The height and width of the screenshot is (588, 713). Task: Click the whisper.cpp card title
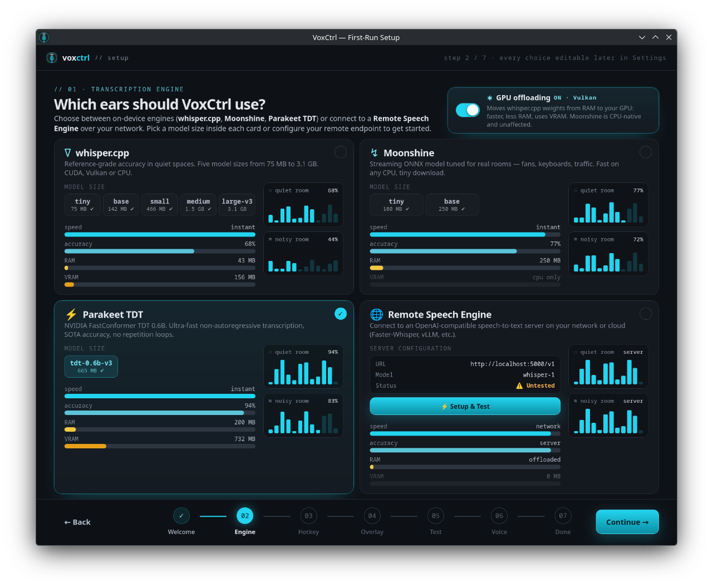point(102,153)
